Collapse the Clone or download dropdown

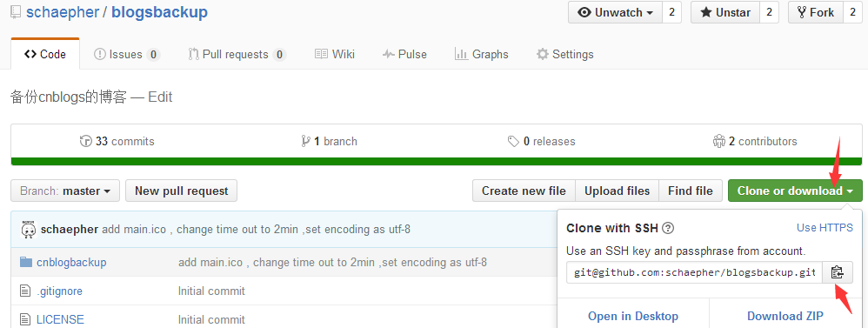pos(795,191)
